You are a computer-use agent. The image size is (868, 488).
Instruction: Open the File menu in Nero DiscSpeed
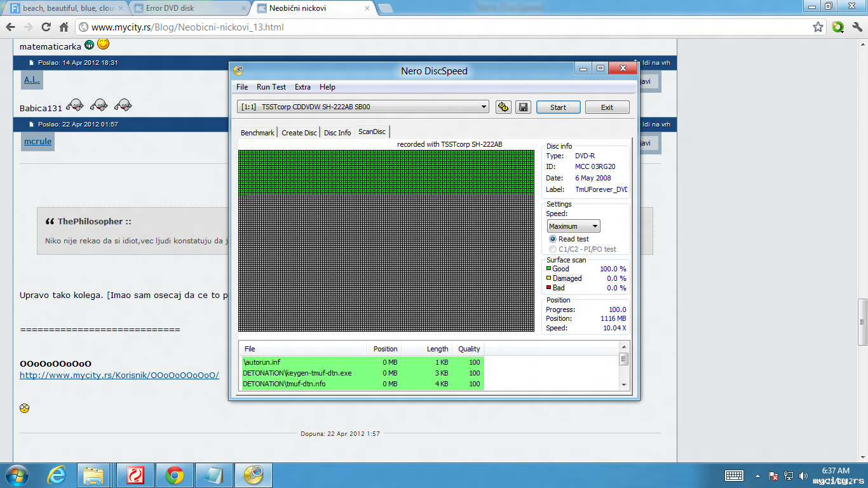click(x=242, y=87)
